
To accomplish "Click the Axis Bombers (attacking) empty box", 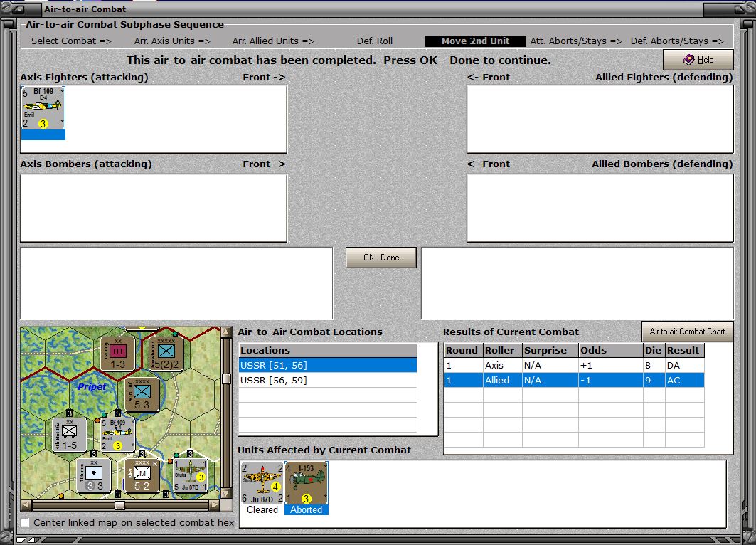I will tap(154, 208).
